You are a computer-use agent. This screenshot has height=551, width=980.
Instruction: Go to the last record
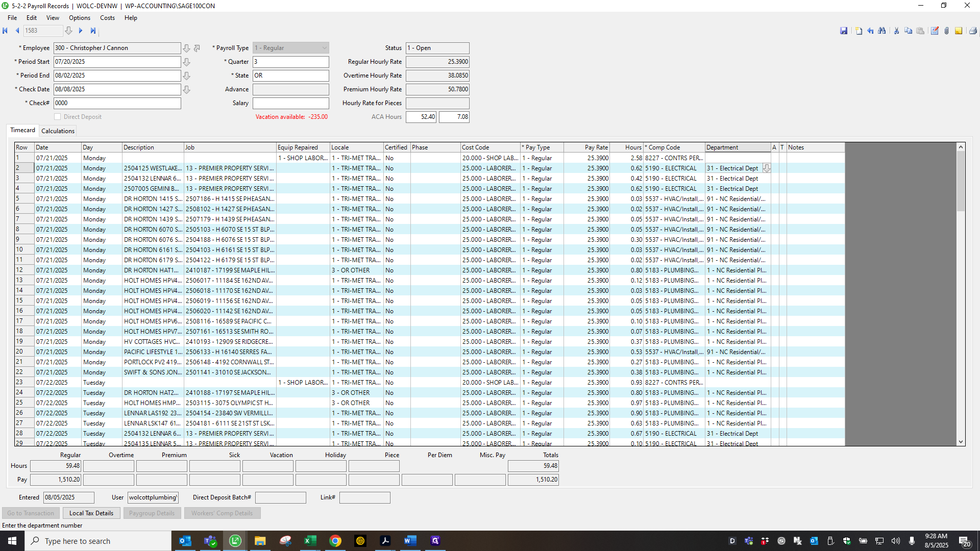coord(93,31)
